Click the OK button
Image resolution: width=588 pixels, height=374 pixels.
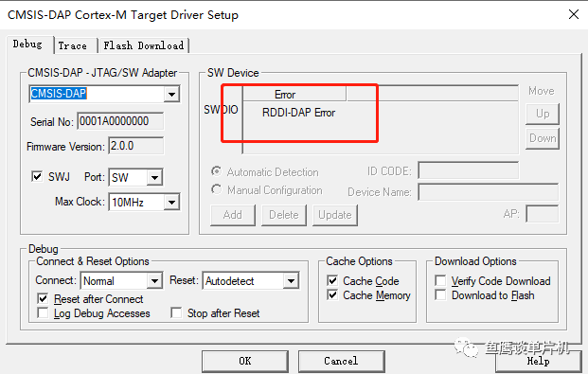[x=245, y=362]
